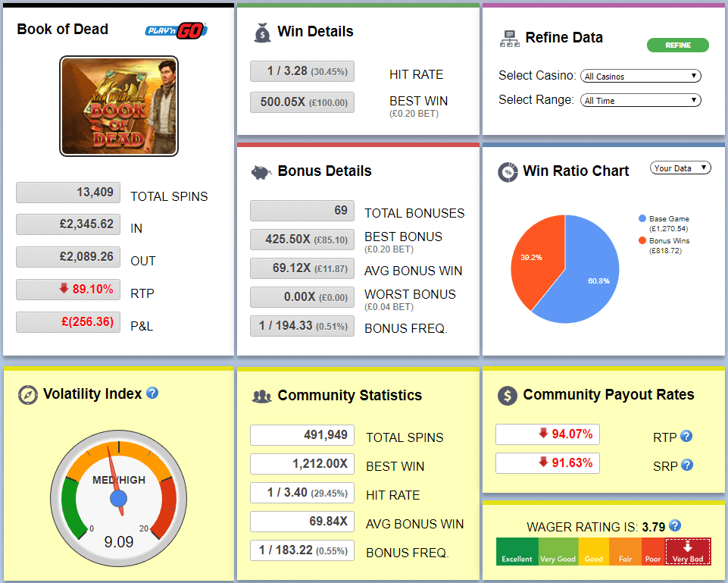Image resolution: width=728 pixels, height=583 pixels.
Task: Click the 69.12X average bonus win value
Action: (302, 268)
